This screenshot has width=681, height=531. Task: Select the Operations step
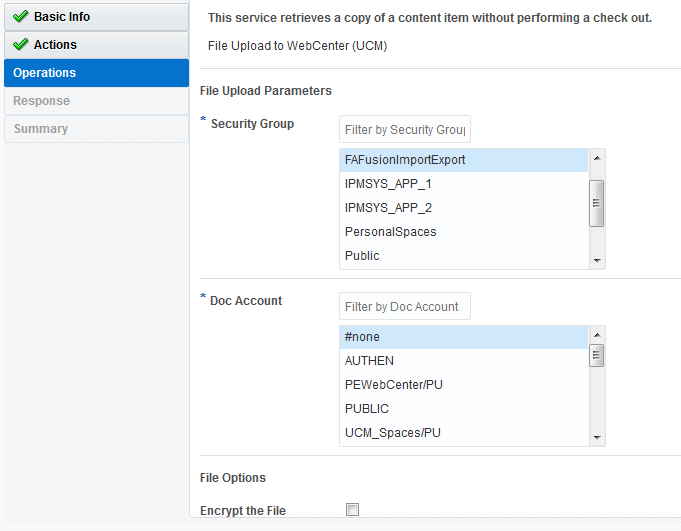coord(96,73)
